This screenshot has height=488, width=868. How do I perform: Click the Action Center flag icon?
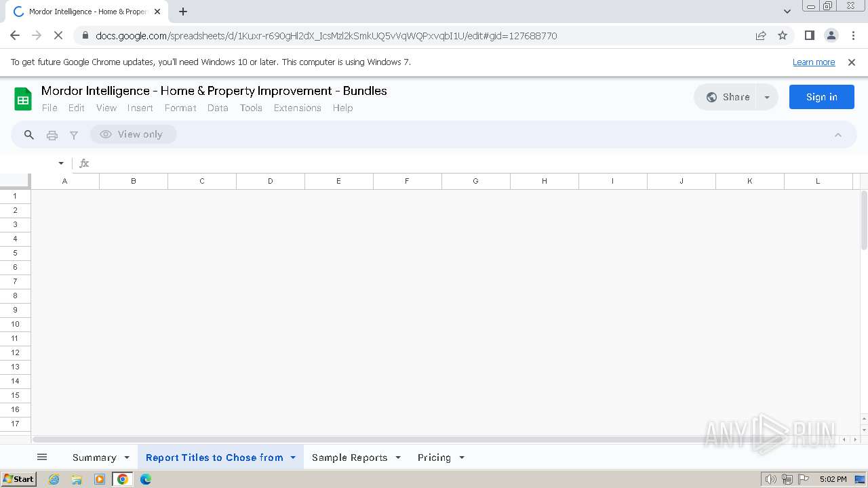(804, 479)
